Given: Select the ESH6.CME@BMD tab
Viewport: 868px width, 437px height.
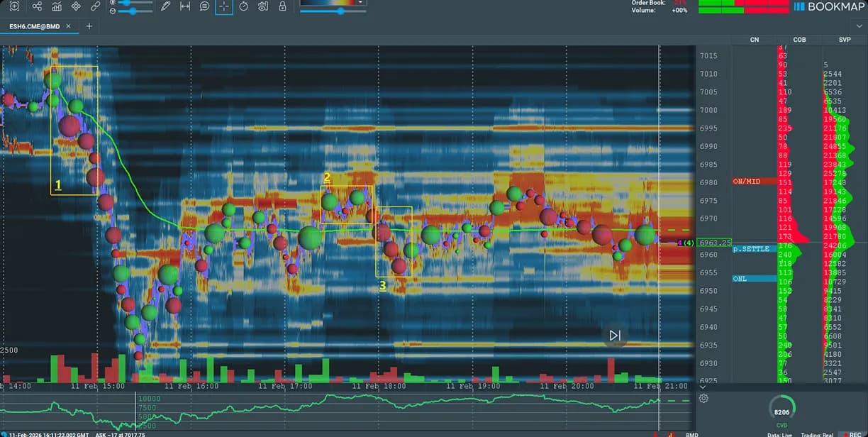Looking at the screenshot, I should click(x=34, y=26).
